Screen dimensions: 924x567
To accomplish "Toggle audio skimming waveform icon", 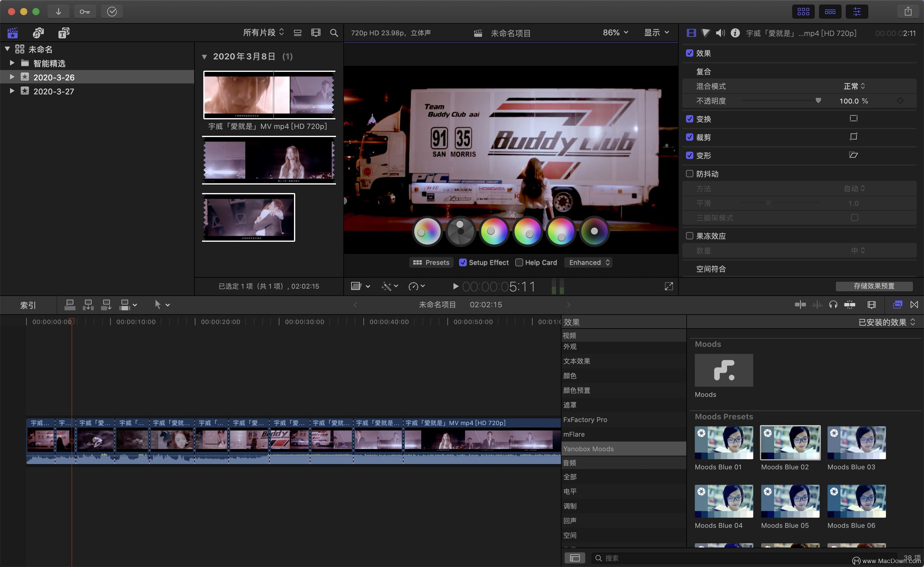I will pyautogui.click(x=817, y=305).
